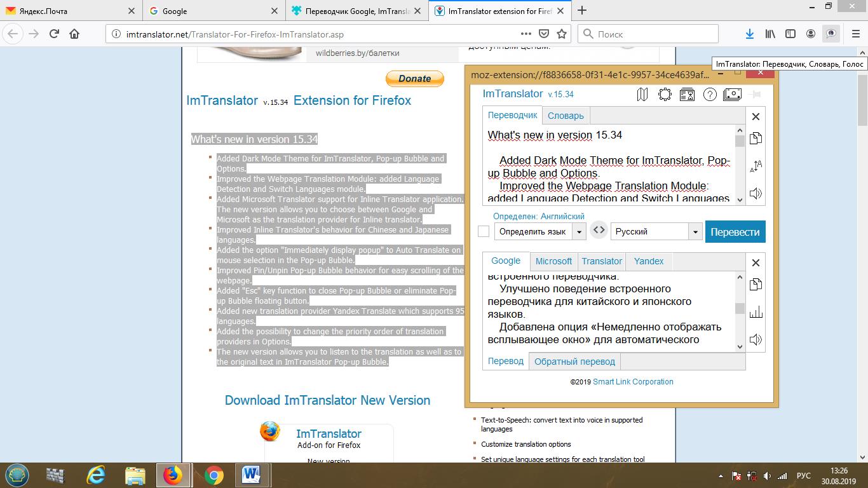Copy the translated Russian text

756,285
